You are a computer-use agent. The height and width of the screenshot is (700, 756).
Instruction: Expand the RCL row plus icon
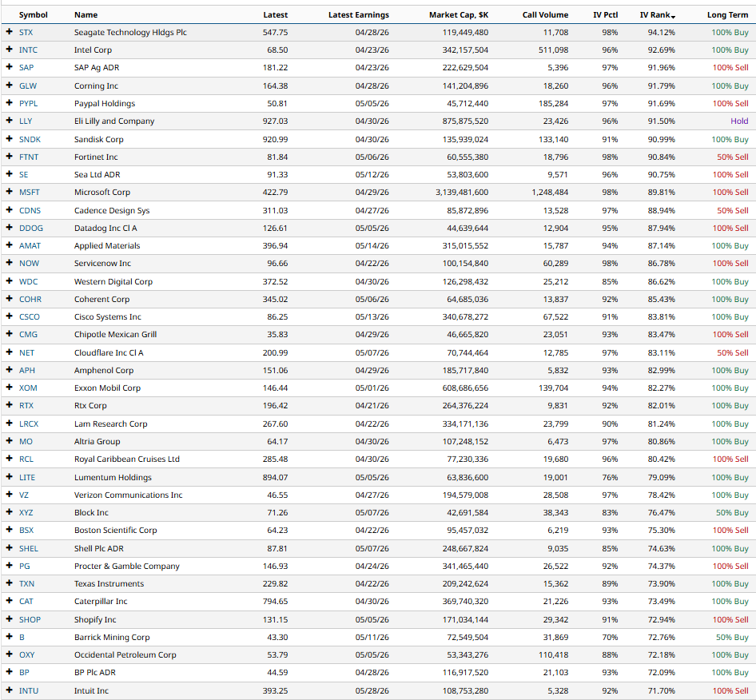point(9,459)
